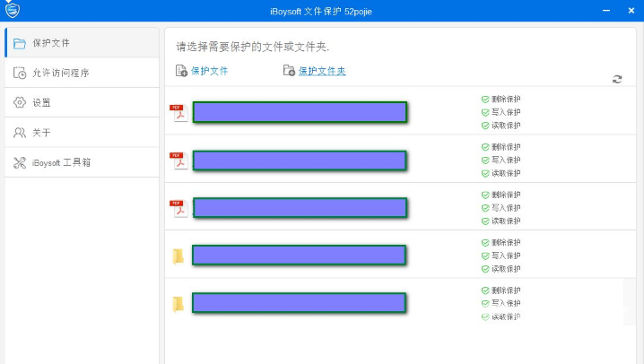The width and height of the screenshot is (644, 364).
Task: Click the 关于 people icon in sidebar
Action: pyautogui.click(x=20, y=133)
